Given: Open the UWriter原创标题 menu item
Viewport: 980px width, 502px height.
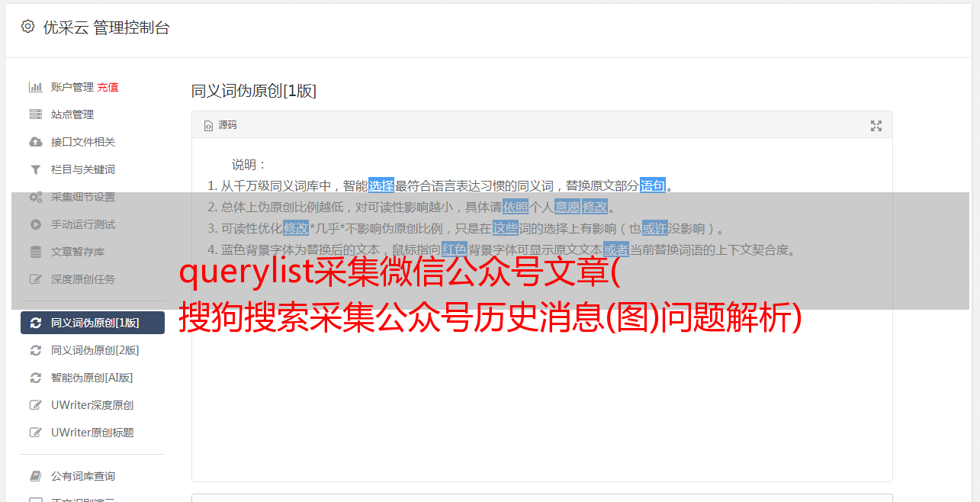Looking at the screenshot, I should [92, 433].
